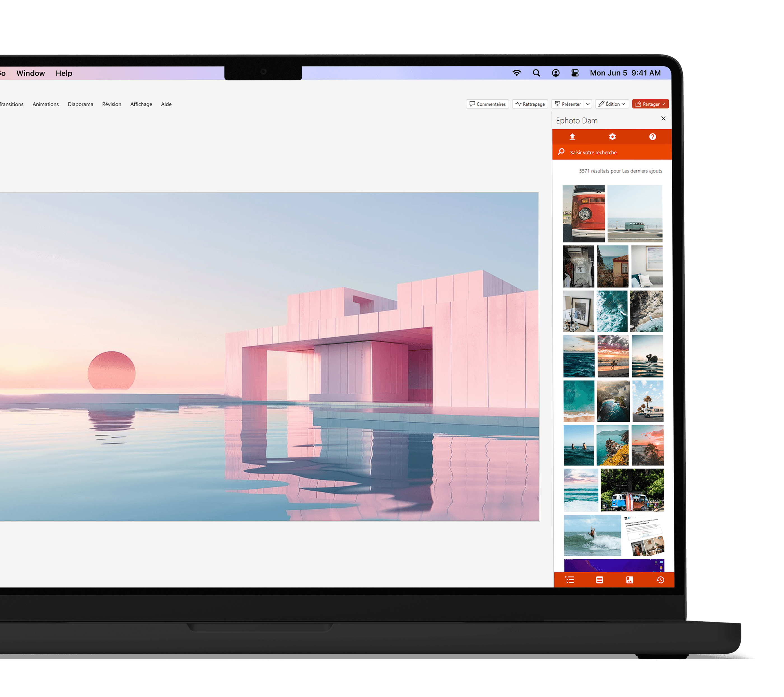Open the Diaporama menu
784x697 pixels.
click(81, 104)
